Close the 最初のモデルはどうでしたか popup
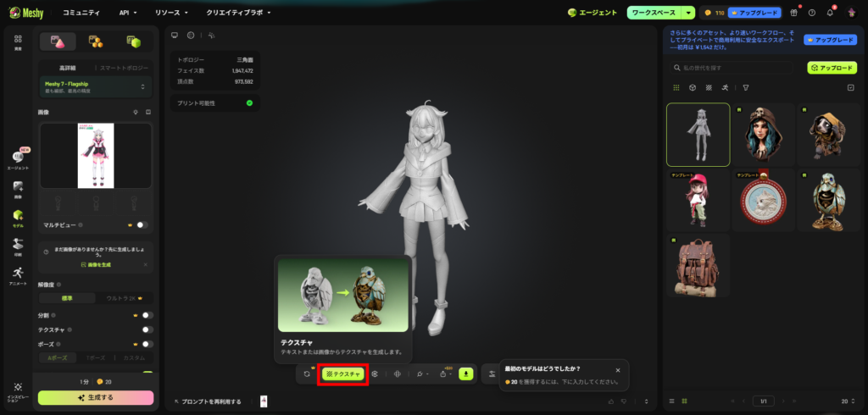The height and width of the screenshot is (415, 868). tap(618, 370)
